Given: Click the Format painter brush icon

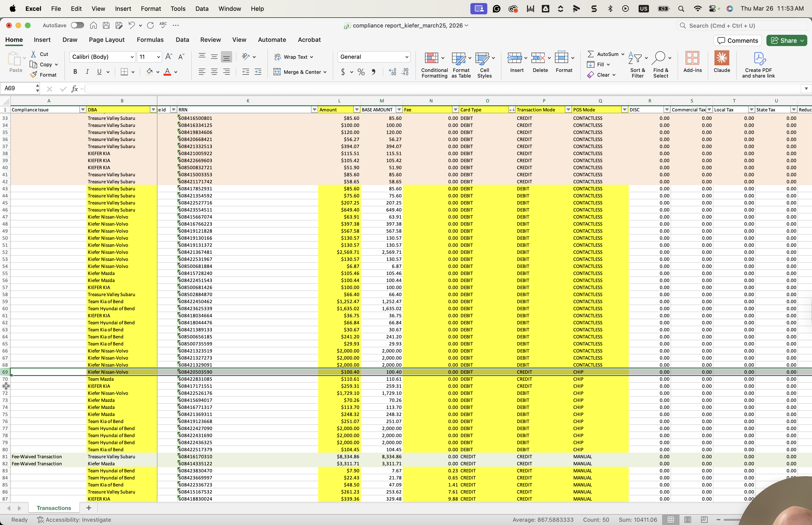Looking at the screenshot, I should tap(33, 75).
